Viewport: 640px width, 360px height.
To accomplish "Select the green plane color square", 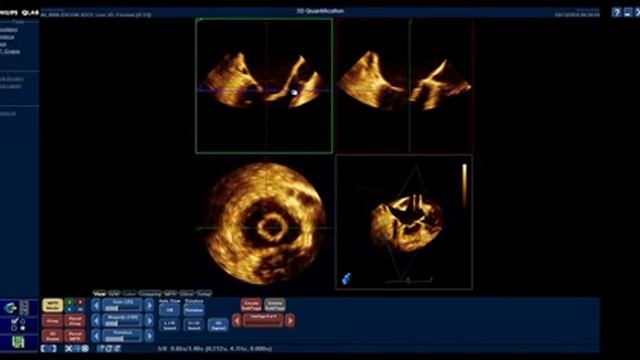I will click(70, 302).
